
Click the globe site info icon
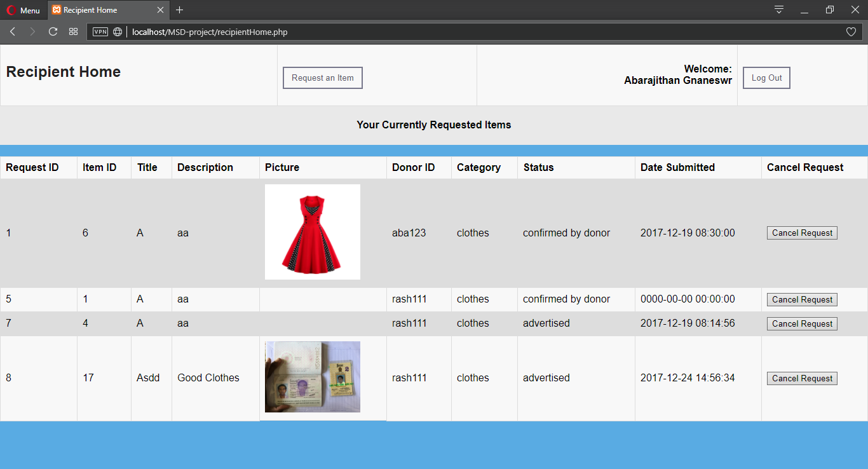(x=118, y=32)
